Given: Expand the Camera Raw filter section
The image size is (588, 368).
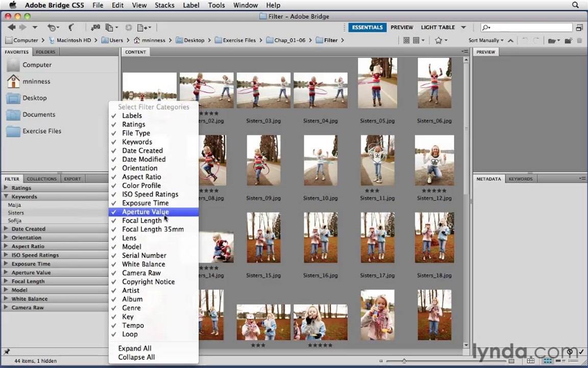Looking at the screenshot, I should (6, 307).
